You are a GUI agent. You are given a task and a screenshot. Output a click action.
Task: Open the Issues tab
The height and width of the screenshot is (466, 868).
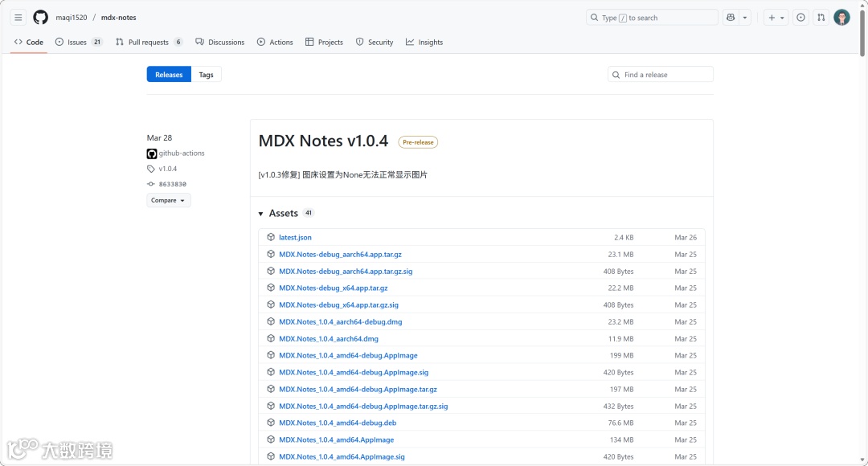(79, 42)
